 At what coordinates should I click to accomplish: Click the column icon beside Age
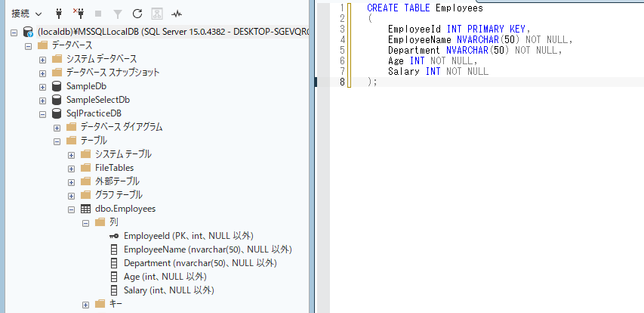point(114,277)
